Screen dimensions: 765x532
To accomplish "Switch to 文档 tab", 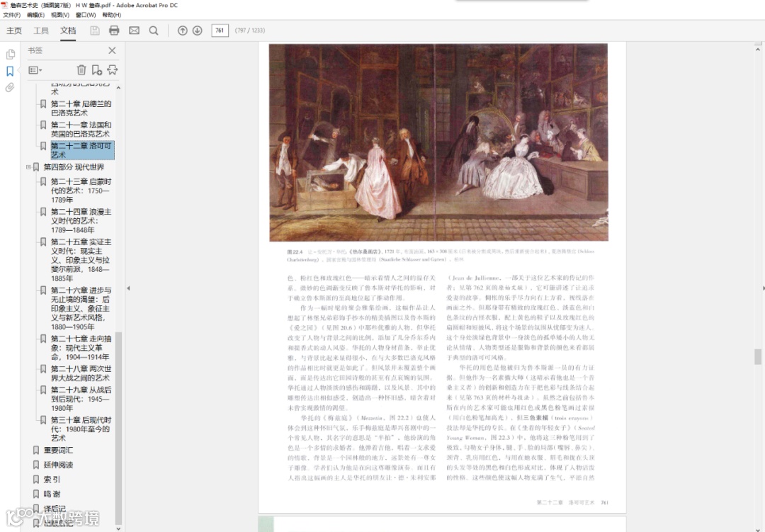I will 68,30.
